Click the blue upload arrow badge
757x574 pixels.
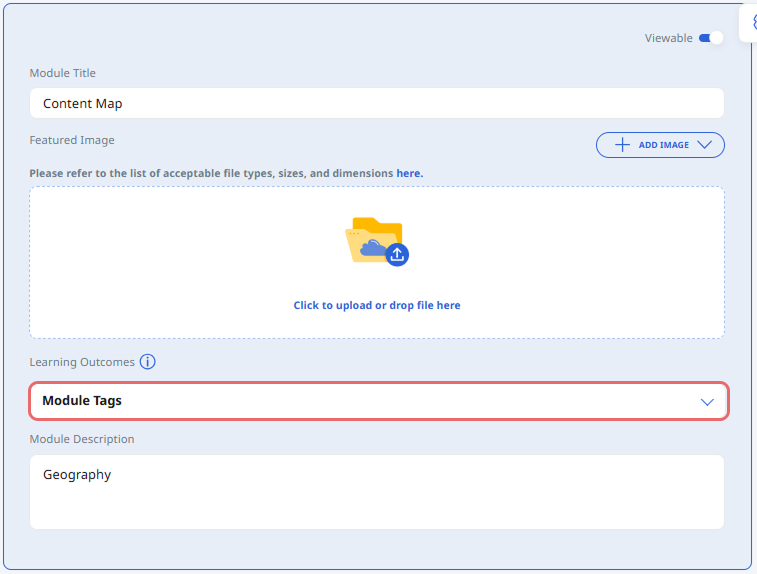397,254
